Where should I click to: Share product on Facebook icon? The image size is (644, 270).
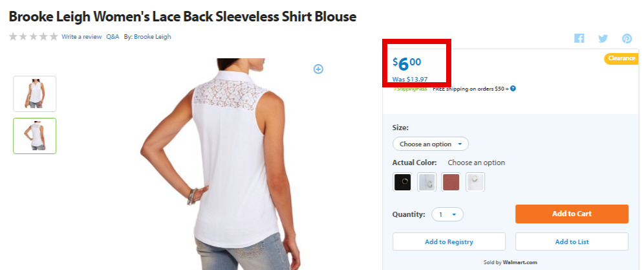(x=579, y=38)
